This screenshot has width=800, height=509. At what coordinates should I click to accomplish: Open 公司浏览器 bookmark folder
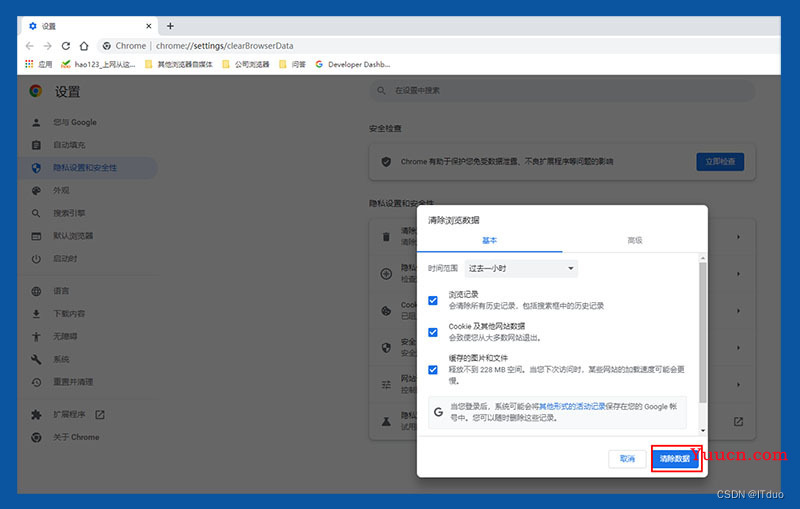246,64
